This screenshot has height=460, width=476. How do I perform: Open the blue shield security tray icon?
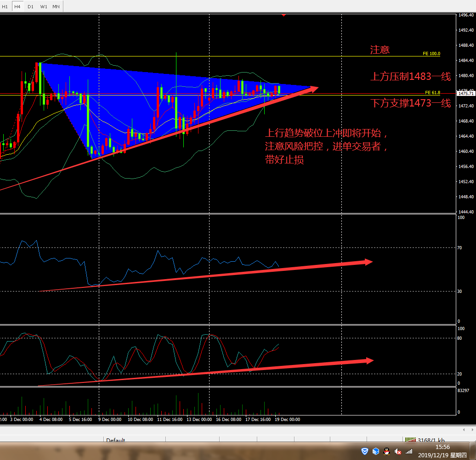pos(365,451)
